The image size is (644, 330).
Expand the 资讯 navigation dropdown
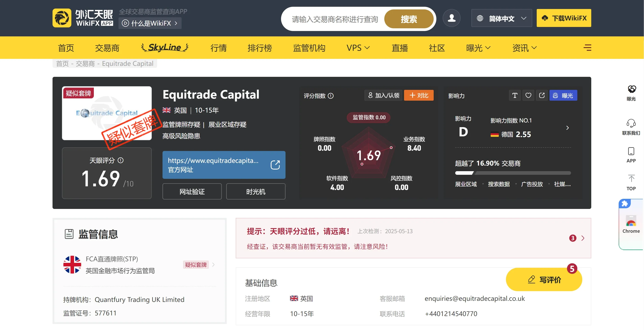pos(525,48)
